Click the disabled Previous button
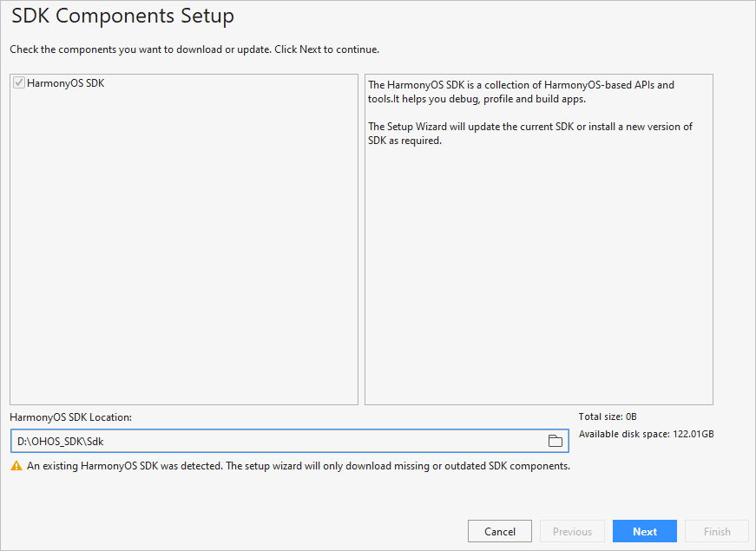 (x=572, y=531)
